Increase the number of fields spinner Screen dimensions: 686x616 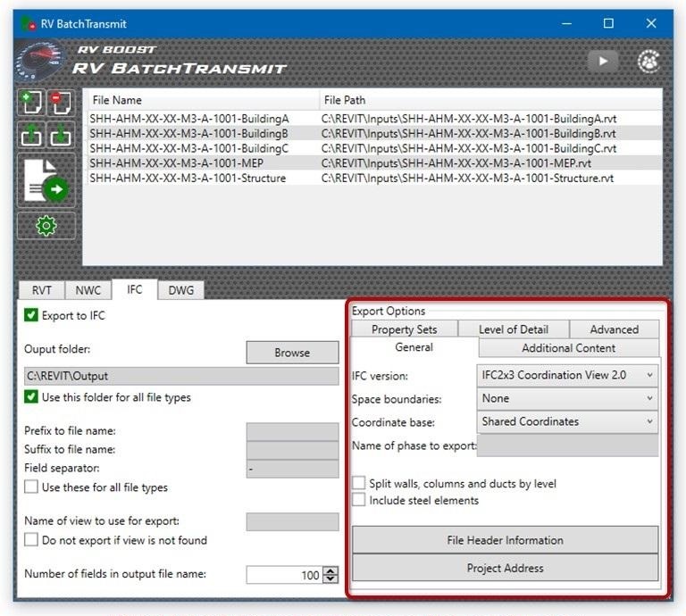tap(330, 570)
